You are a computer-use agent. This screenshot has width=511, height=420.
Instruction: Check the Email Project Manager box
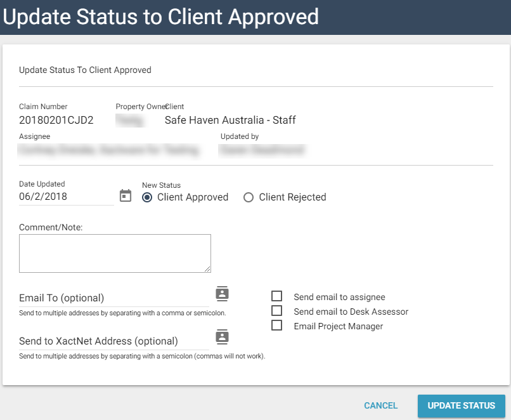click(276, 325)
